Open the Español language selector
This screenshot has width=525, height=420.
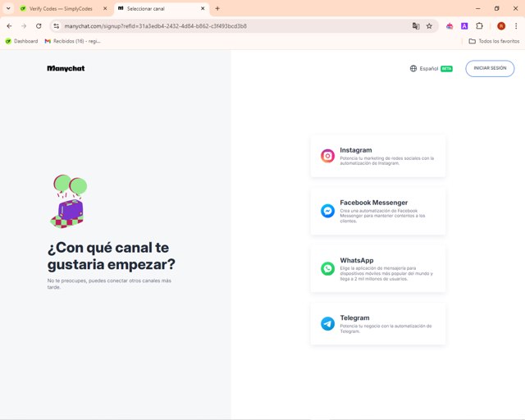[x=431, y=68]
